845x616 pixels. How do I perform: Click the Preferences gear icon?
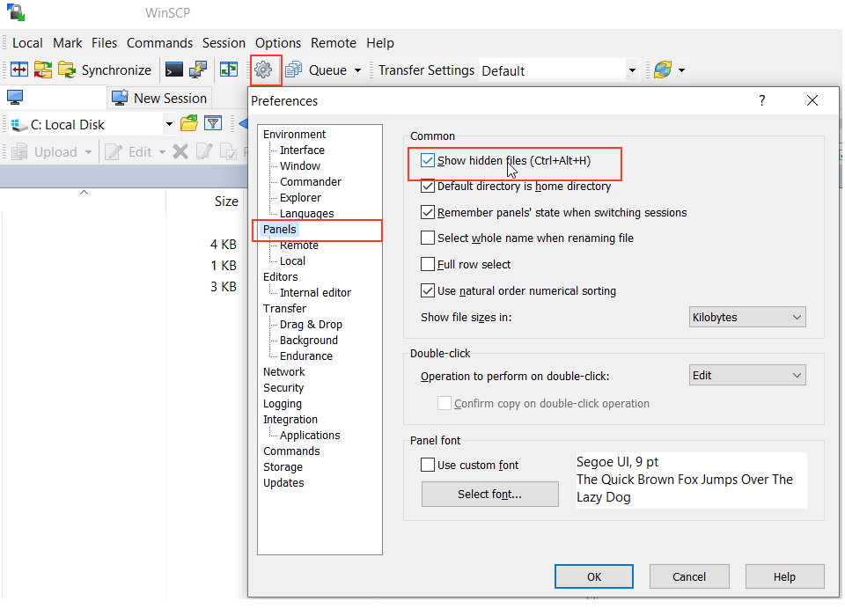tap(263, 70)
